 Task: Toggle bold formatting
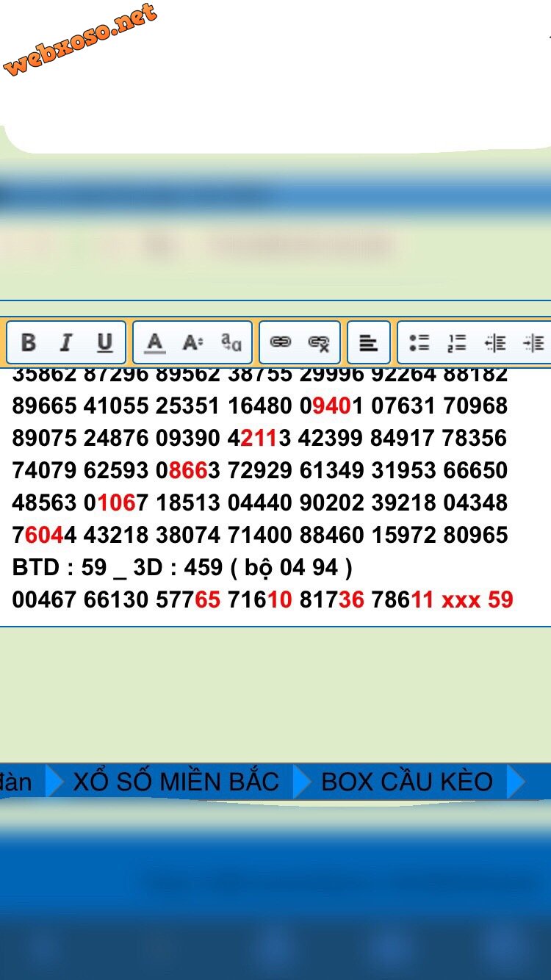(x=28, y=342)
